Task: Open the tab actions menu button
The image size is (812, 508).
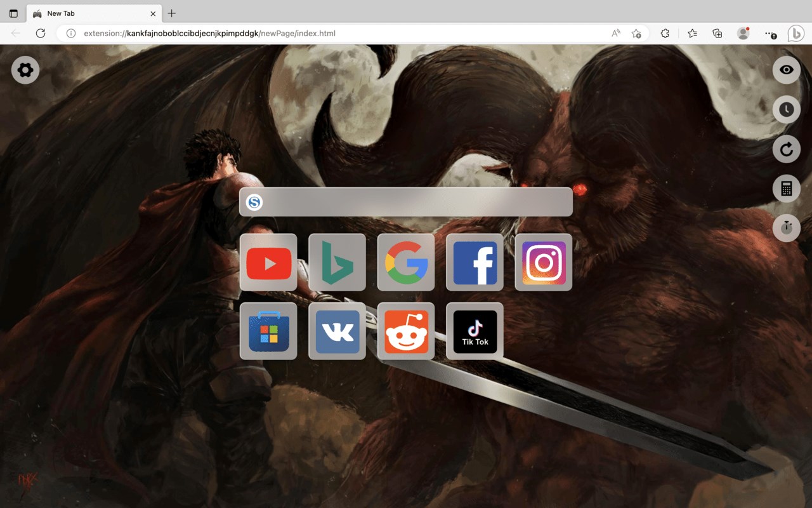Action: [13, 13]
